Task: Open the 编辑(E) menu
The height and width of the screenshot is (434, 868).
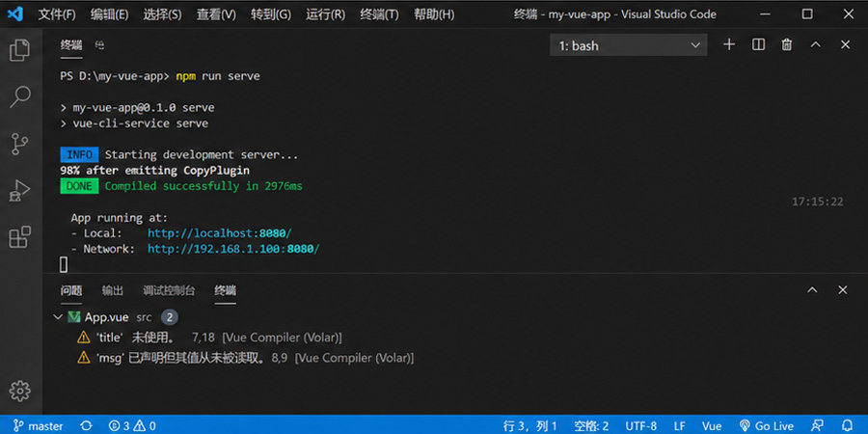Action: (x=109, y=14)
